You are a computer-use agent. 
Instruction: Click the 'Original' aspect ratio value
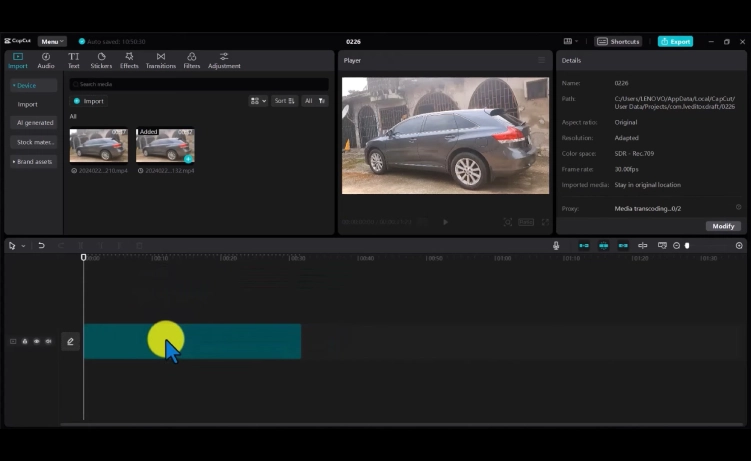(626, 123)
